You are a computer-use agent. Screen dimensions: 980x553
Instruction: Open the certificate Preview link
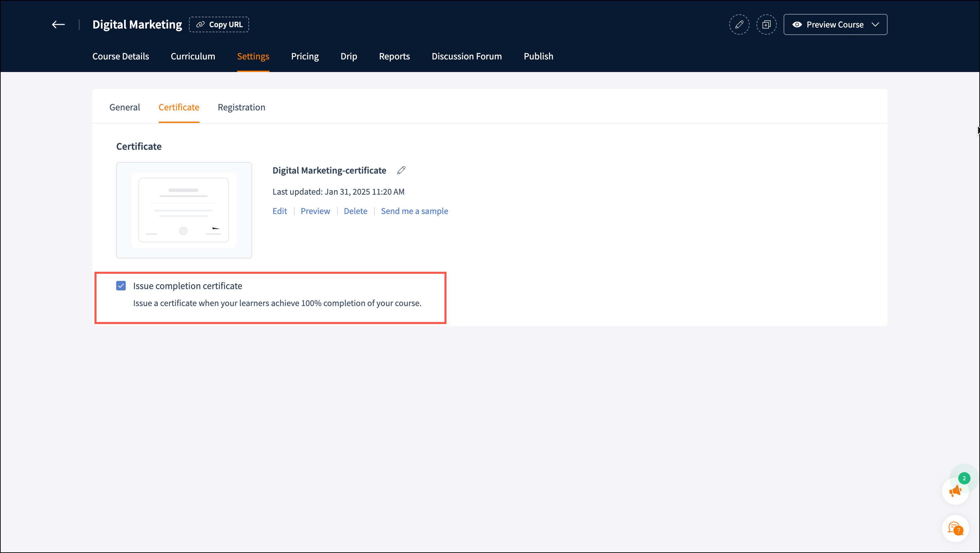click(x=315, y=211)
